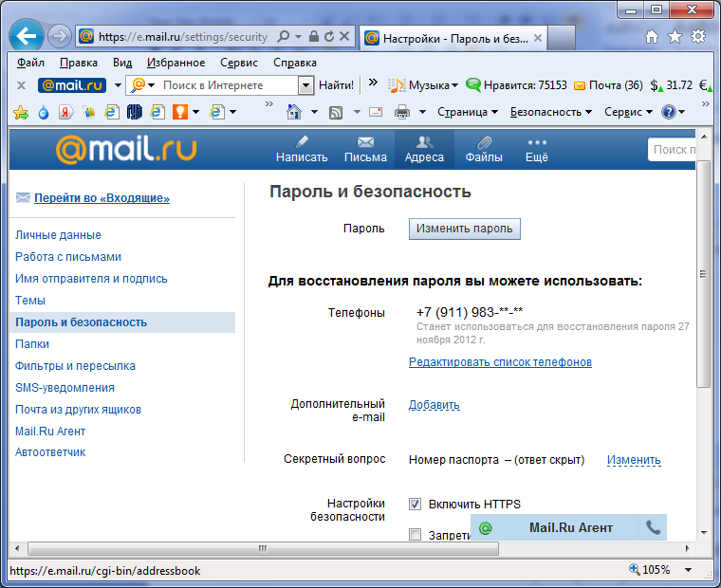Open the search field dropdown in Mail.ru toolbar
Screen dimensions: 721x588
pyautogui.click(x=305, y=85)
